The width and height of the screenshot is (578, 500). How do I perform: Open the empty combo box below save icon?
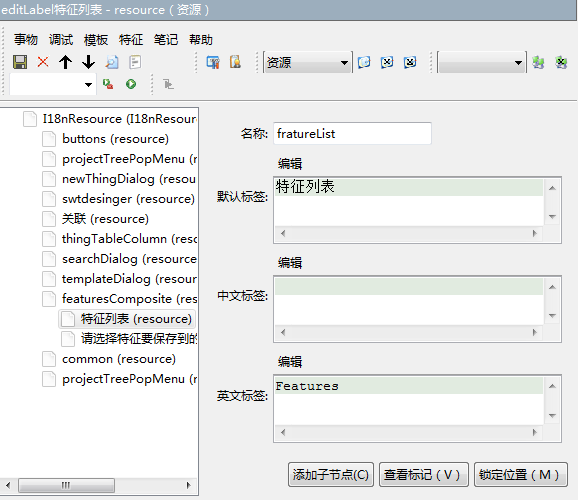point(52,84)
